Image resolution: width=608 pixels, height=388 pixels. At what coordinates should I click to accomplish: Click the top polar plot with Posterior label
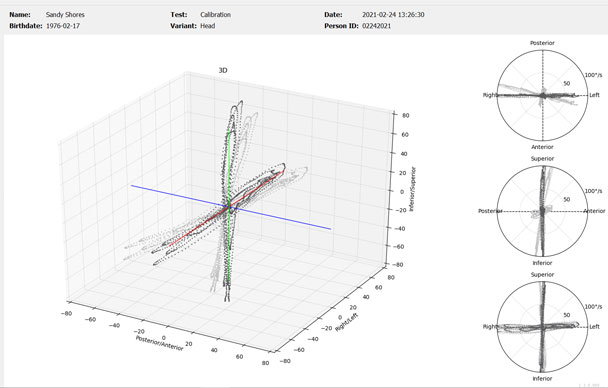click(x=542, y=95)
